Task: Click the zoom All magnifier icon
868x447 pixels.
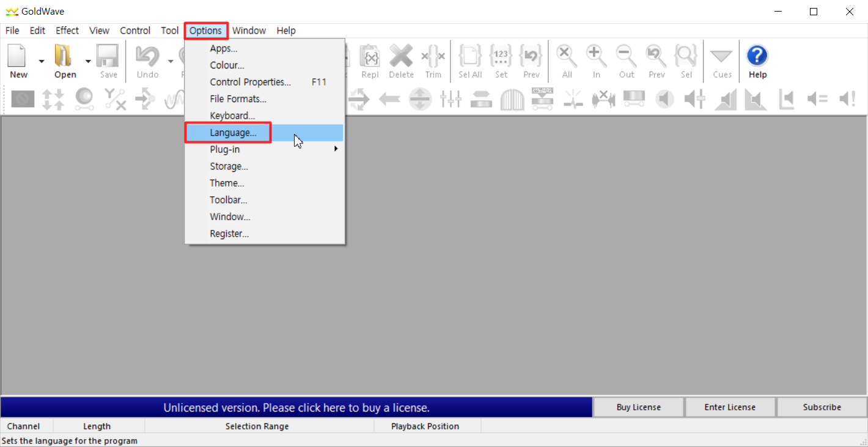Action: (567, 56)
